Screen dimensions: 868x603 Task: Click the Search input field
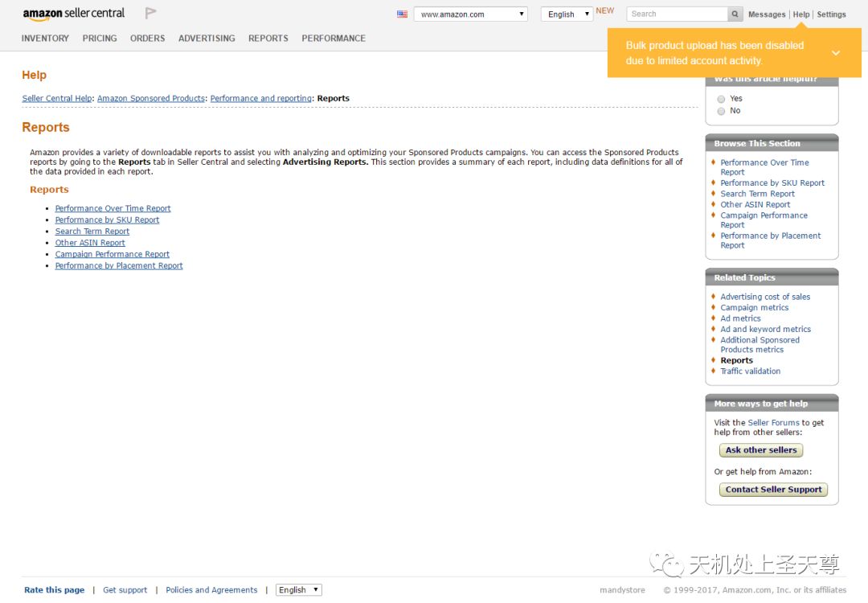click(677, 14)
